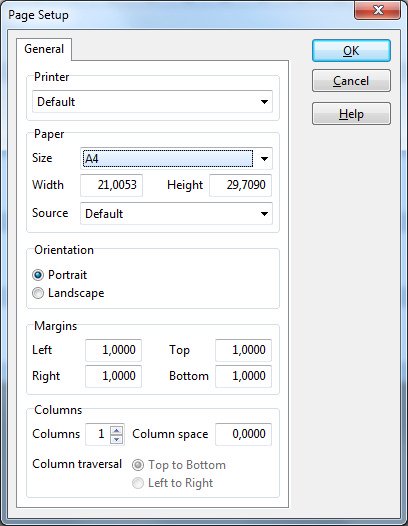Select Portrait orientation radio button

point(38,275)
